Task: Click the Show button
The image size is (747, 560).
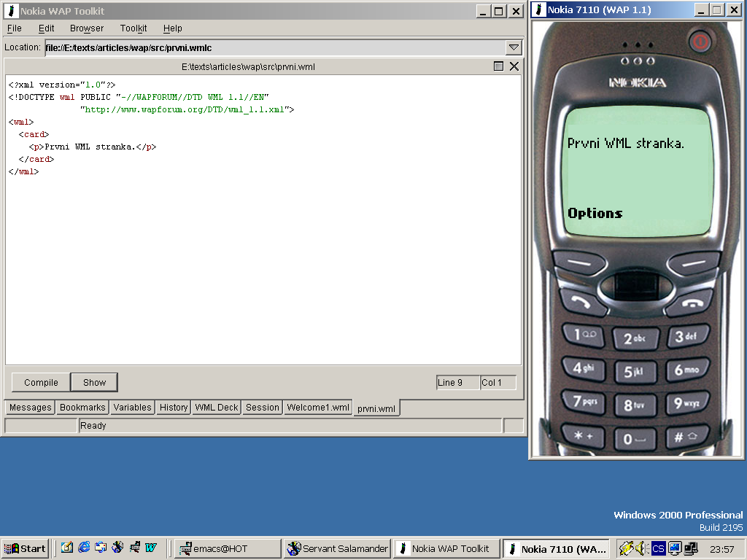Action: click(94, 382)
